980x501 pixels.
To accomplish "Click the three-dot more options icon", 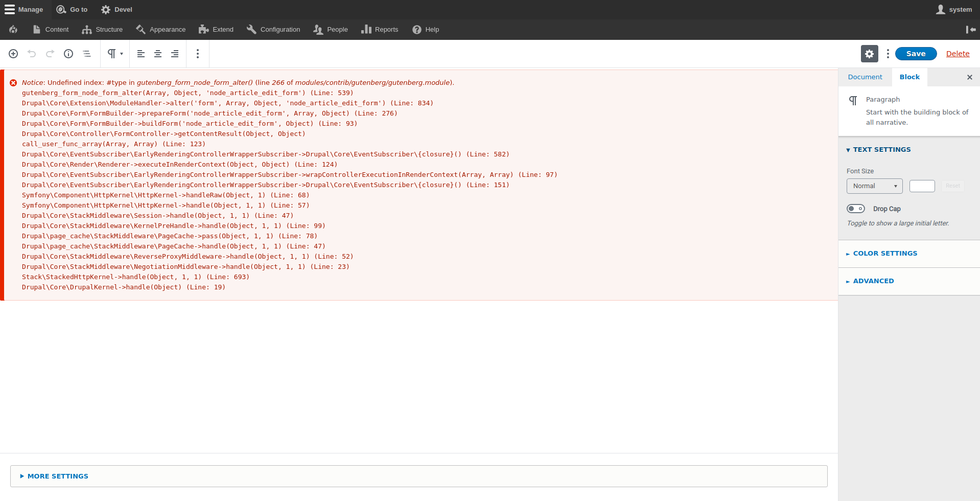I will (887, 53).
